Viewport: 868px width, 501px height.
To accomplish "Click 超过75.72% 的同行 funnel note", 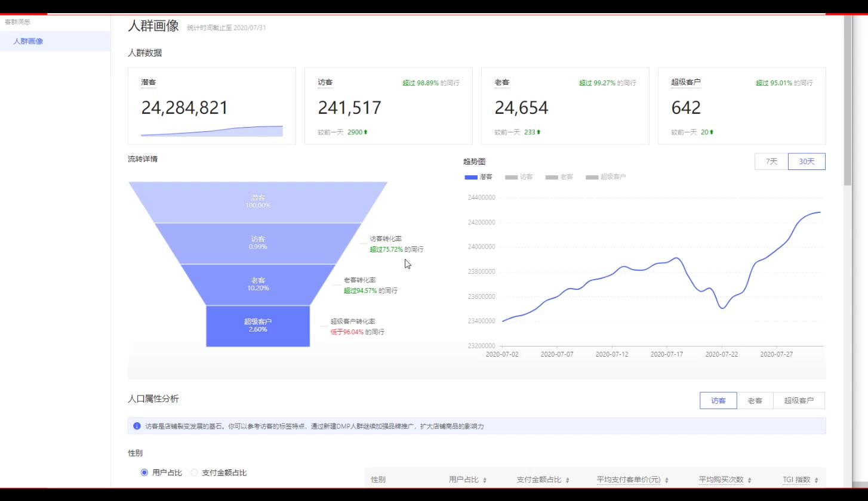I will pyautogui.click(x=396, y=249).
